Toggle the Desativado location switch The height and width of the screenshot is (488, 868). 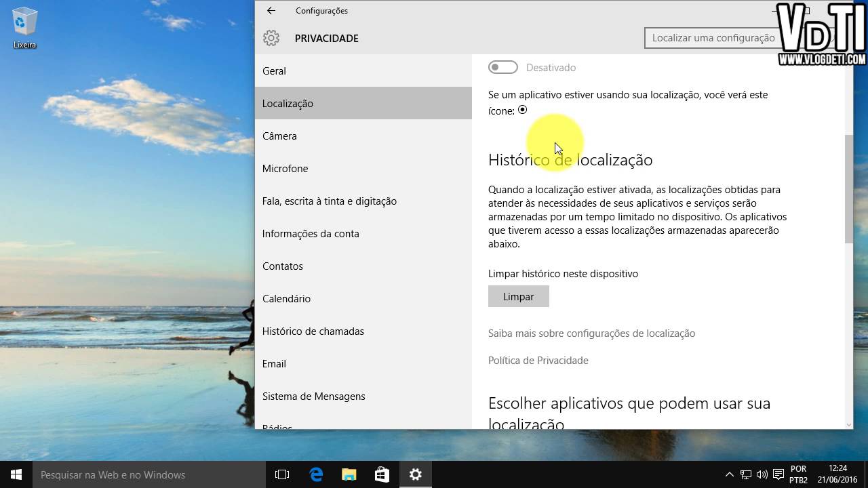pos(502,67)
